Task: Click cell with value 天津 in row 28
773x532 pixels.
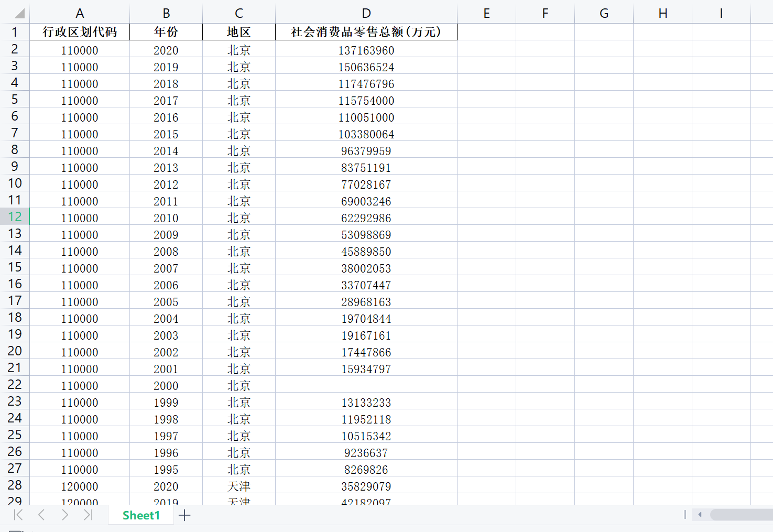Action: coord(239,486)
